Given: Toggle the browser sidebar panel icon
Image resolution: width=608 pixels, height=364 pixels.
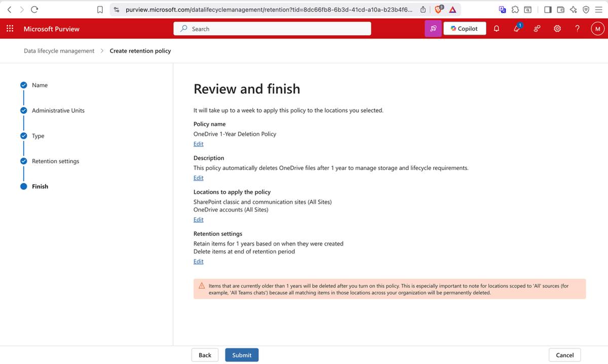Looking at the screenshot, I should (548, 9).
